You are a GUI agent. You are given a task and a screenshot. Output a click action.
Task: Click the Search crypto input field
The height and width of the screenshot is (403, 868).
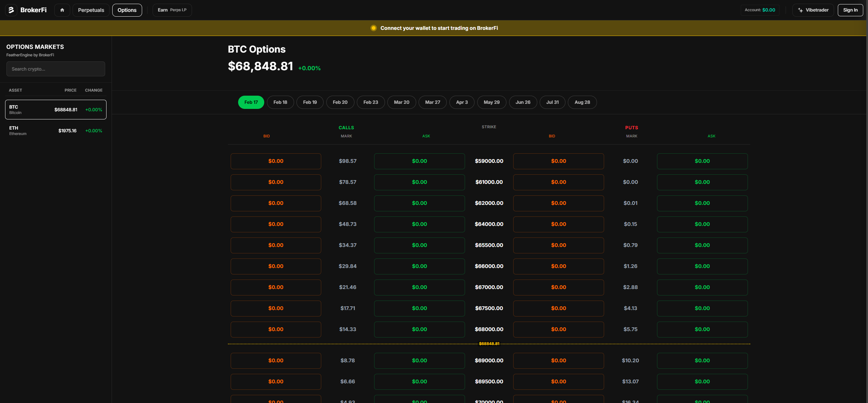click(x=55, y=69)
